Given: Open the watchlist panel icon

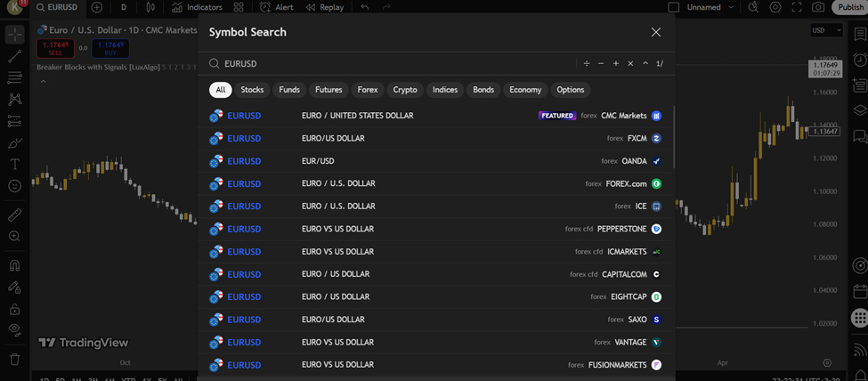Looking at the screenshot, I should [x=860, y=35].
